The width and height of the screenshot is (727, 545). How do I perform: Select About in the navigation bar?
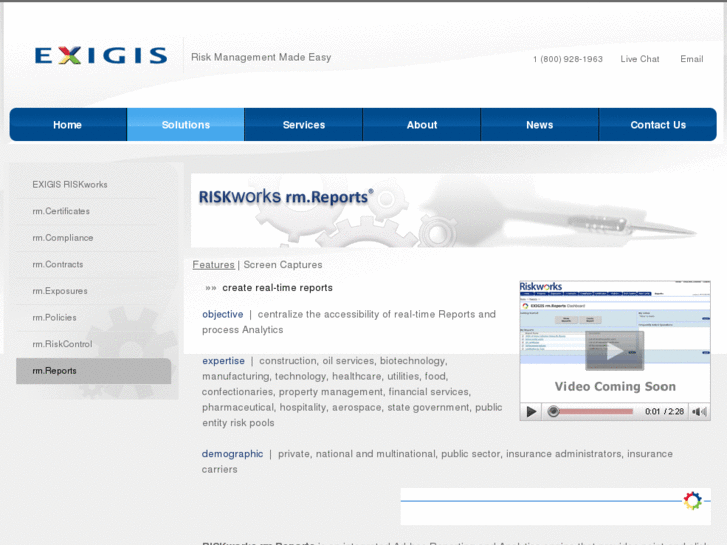tap(422, 125)
